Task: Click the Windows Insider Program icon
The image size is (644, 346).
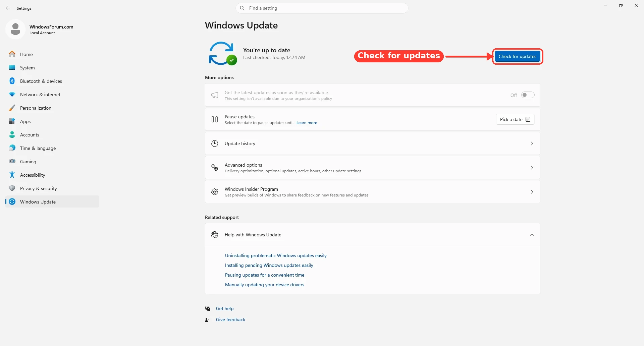Action: tap(215, 192)
